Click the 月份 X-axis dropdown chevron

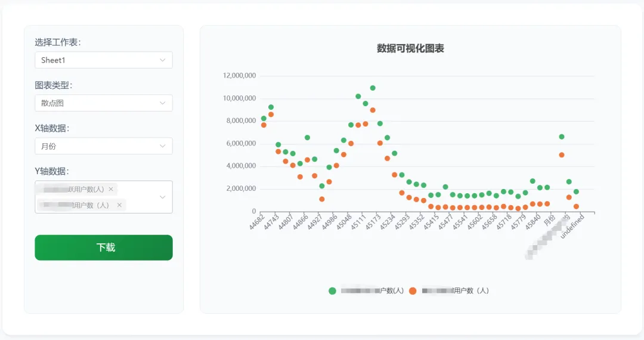tap(163, 146)
